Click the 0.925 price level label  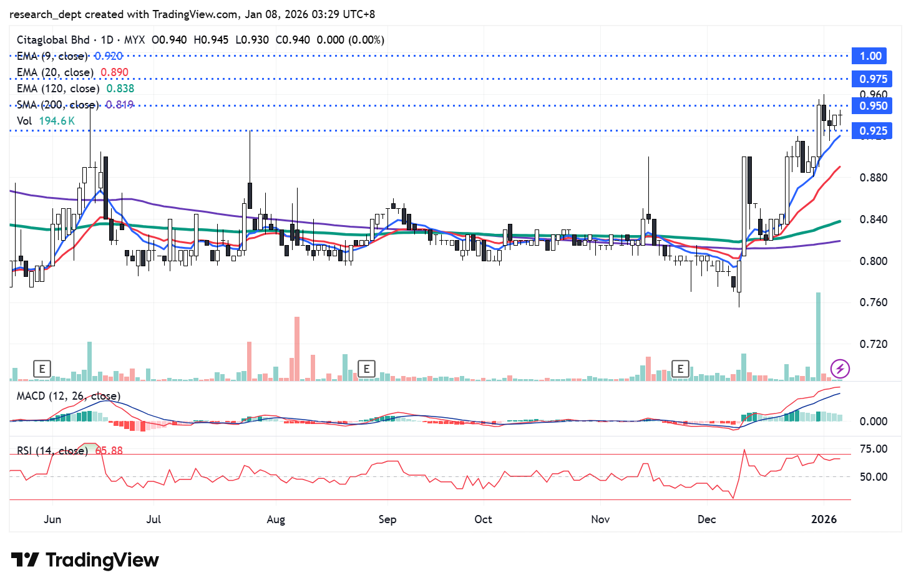872,131
